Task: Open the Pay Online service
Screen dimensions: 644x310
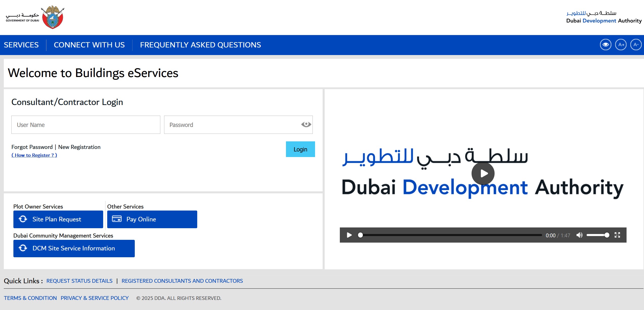Action: click(x=152, y=219)
